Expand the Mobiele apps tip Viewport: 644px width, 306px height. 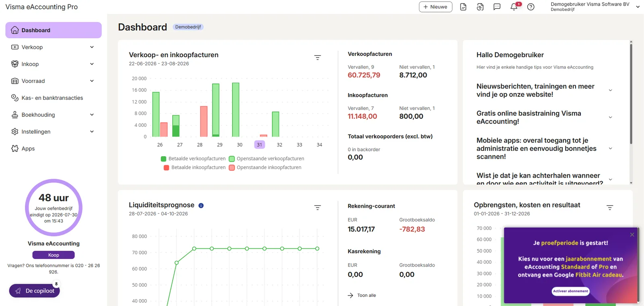click(x=611, y=149)
